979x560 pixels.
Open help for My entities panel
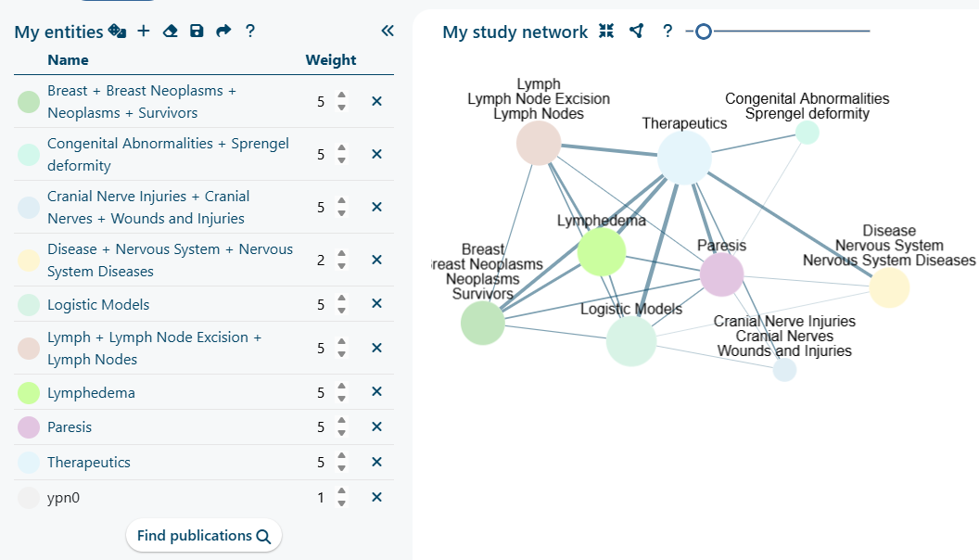click(x=250, y=32)
